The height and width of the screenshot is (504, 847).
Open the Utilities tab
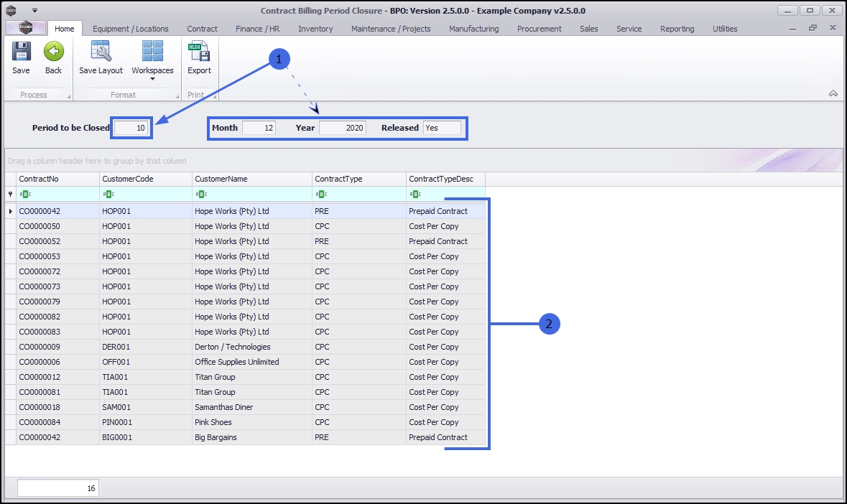[724, 29]
